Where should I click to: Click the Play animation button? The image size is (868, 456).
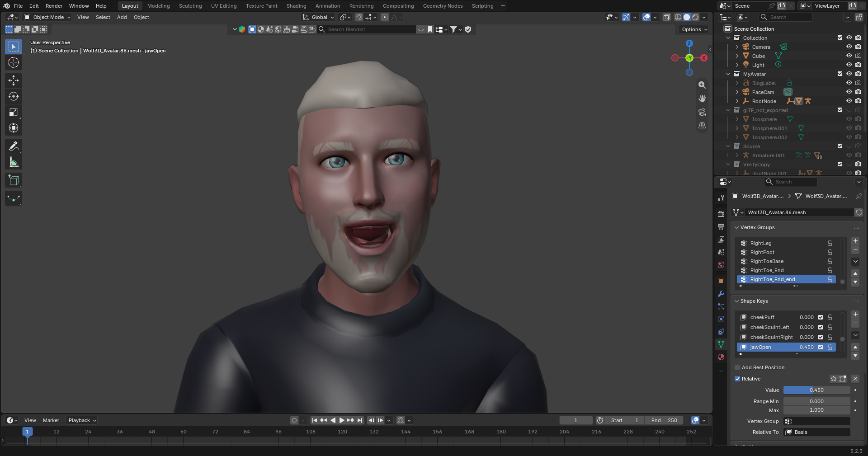pos(342,420)
